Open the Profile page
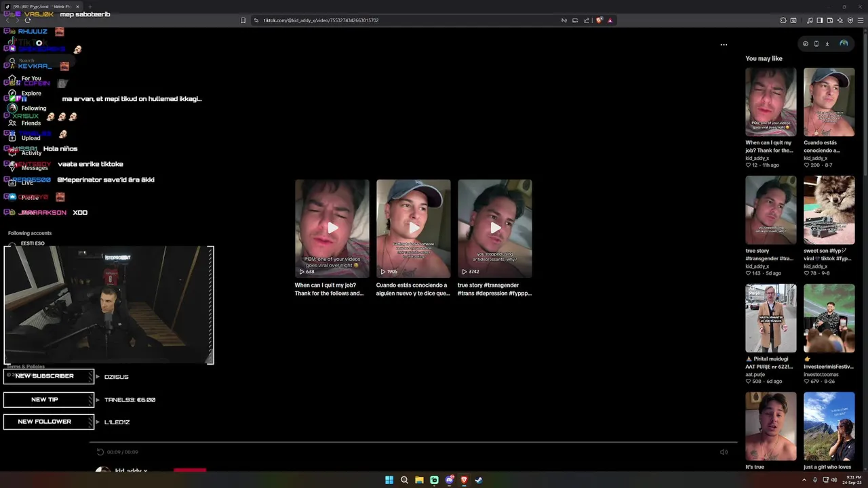The image size is (868, 488). click(x=24, y=198)
